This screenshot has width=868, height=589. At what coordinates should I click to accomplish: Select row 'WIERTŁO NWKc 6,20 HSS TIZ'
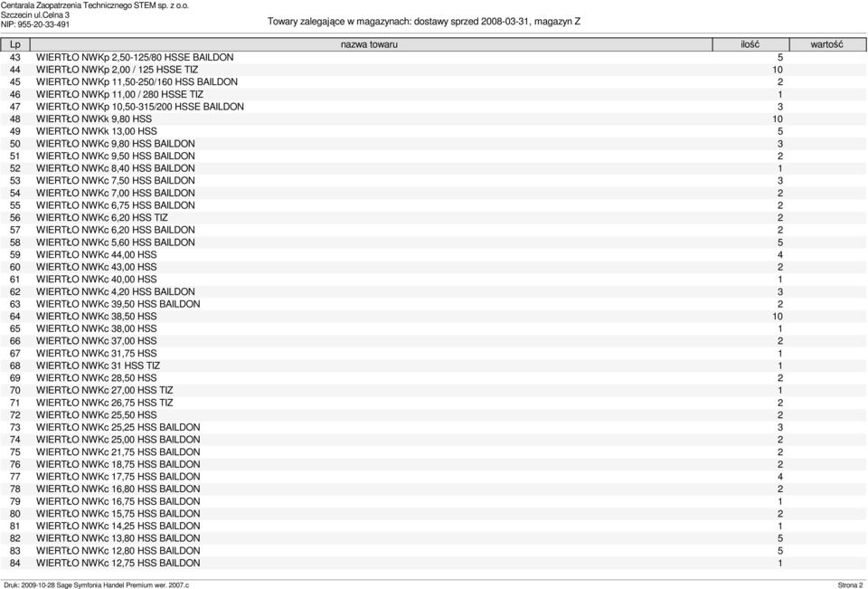point(434,218)
